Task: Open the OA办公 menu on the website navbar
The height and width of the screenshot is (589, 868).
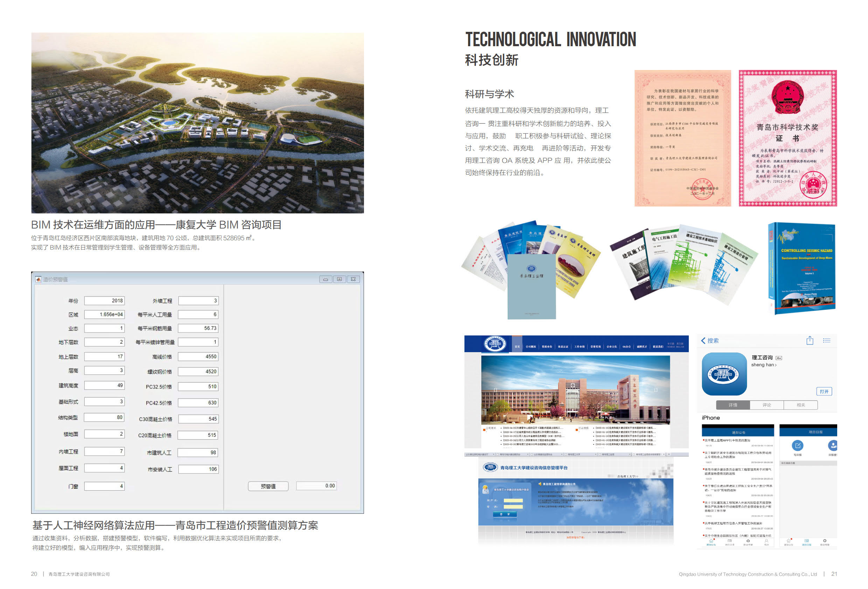Action: 627,348
